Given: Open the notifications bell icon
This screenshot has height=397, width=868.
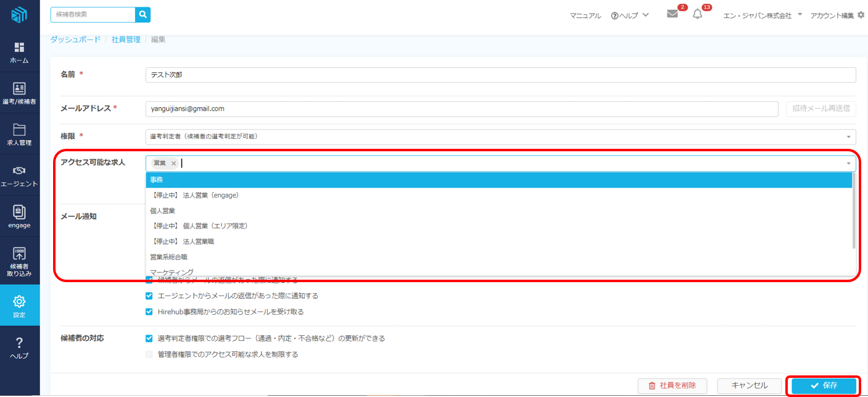Looking at the screenshot, I should [x=697, y=15].
